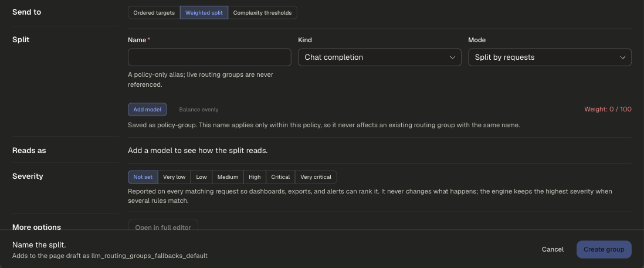Click the 'More options' section label
644x268 pixels.
36,228
